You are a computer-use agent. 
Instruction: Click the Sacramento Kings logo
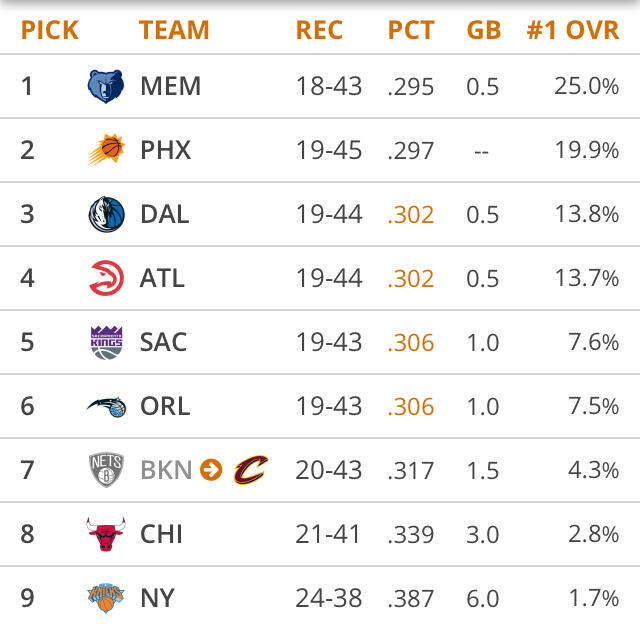(105, 342)
